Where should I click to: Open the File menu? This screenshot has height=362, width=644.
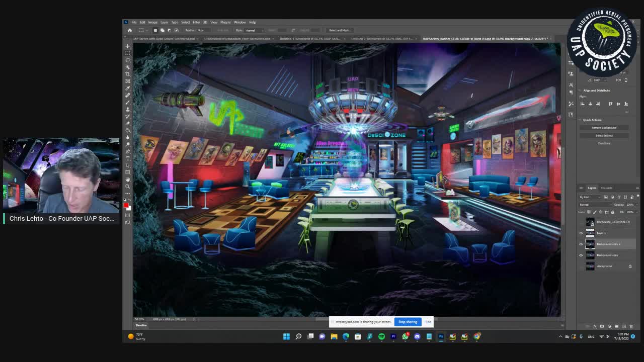pyautogui.click(x=134, y=22)
